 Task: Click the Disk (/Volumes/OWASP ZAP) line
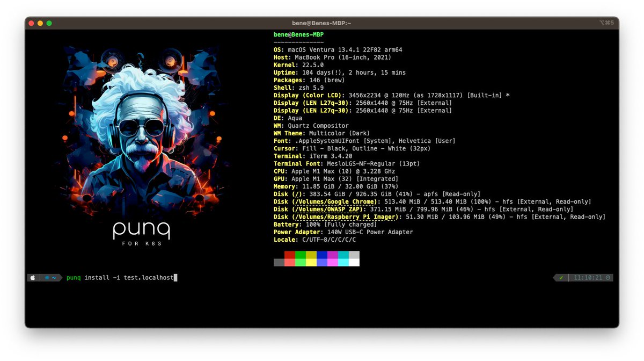pyautogui.click(x=423, y=209)
